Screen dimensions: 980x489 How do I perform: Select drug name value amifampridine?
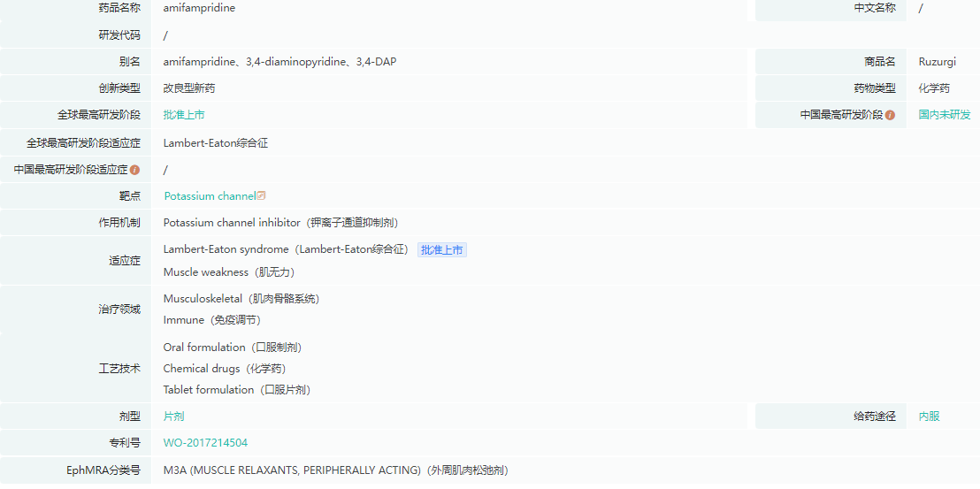click(x=199, y=8)
